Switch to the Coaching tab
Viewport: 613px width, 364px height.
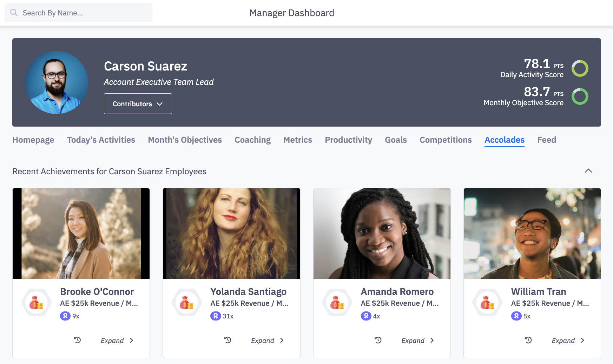(252, 140)
